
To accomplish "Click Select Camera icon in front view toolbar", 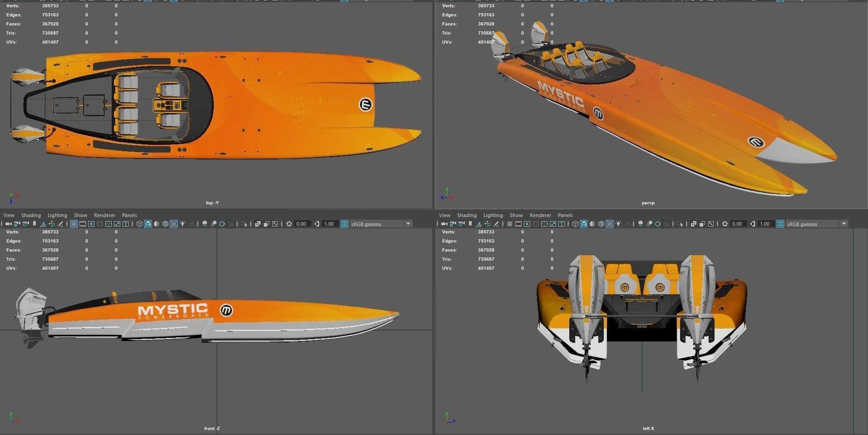I will point(8,224).
